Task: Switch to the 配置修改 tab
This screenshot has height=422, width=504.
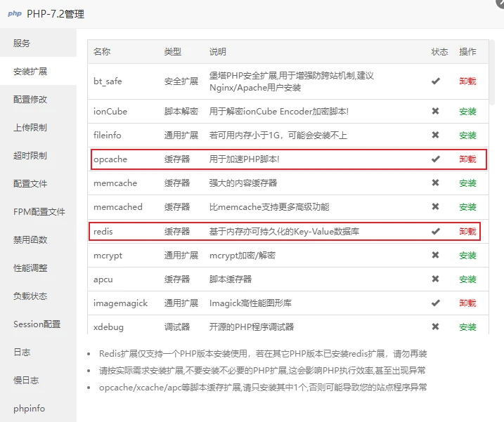Action: pyautogui.click(x=30, y=99)
